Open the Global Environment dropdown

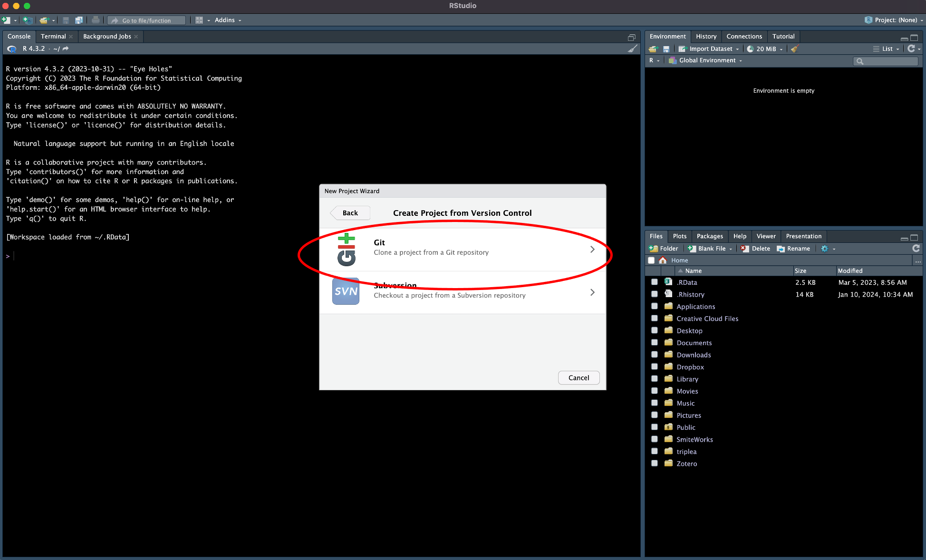[705, 60]
